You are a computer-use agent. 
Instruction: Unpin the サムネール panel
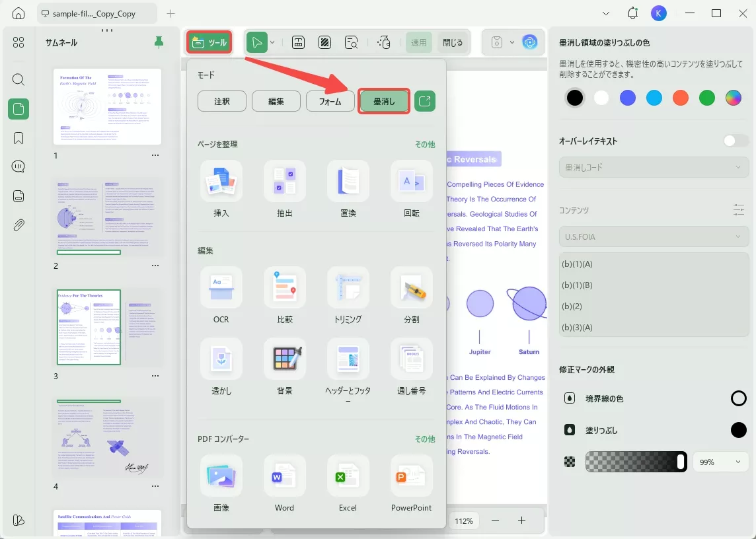tap(159, 42)
